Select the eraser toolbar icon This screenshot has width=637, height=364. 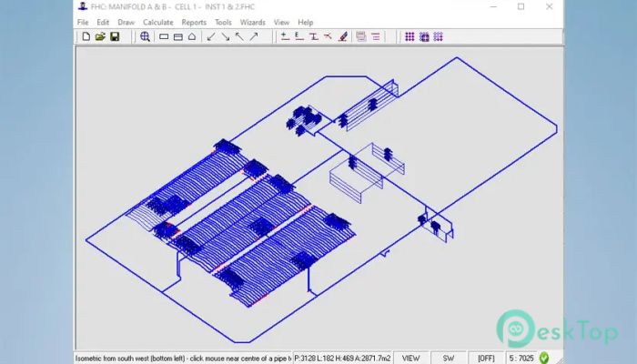click(x=342, y=37)
